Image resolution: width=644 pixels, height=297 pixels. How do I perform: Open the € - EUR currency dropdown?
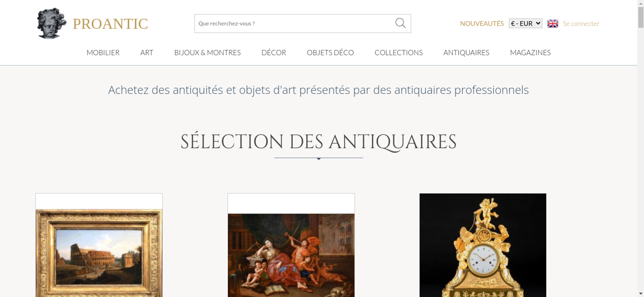526,23
